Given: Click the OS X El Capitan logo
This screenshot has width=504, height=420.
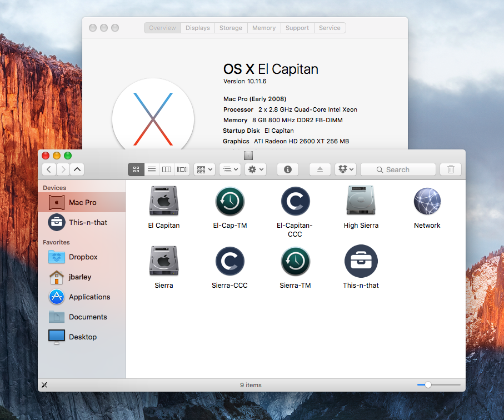Looking at the screenshot, I should click(153, 115).
